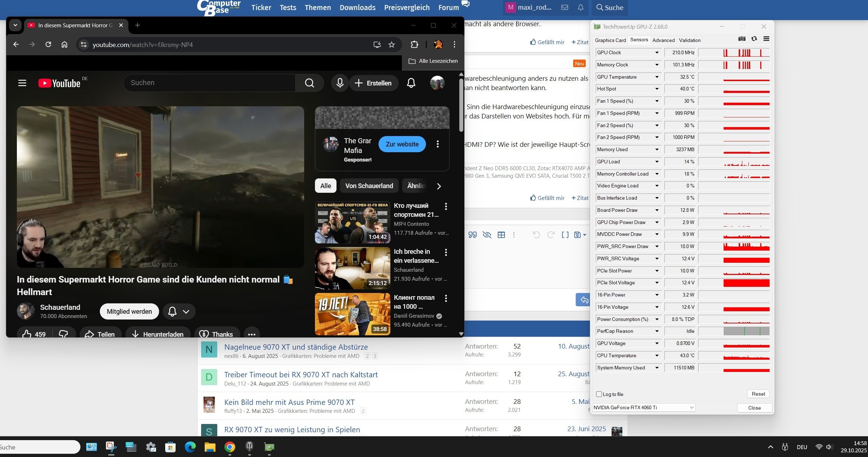The height and width of the screenshot is (457, 868).
Task: Open the NVIDIA GeForce RTX 4060 Ti selector
Action: point(644,407)
